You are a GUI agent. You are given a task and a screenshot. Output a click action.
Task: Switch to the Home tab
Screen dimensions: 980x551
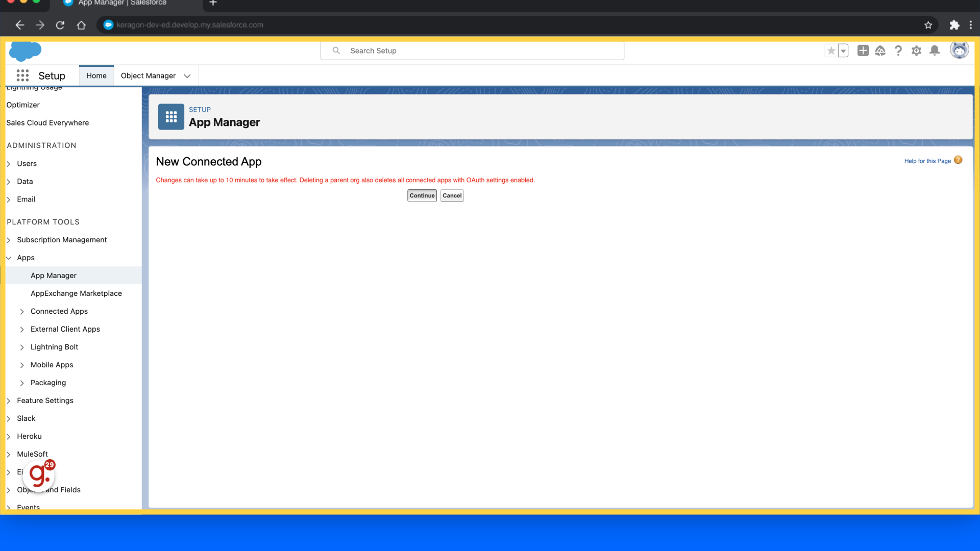click(96, 76)
